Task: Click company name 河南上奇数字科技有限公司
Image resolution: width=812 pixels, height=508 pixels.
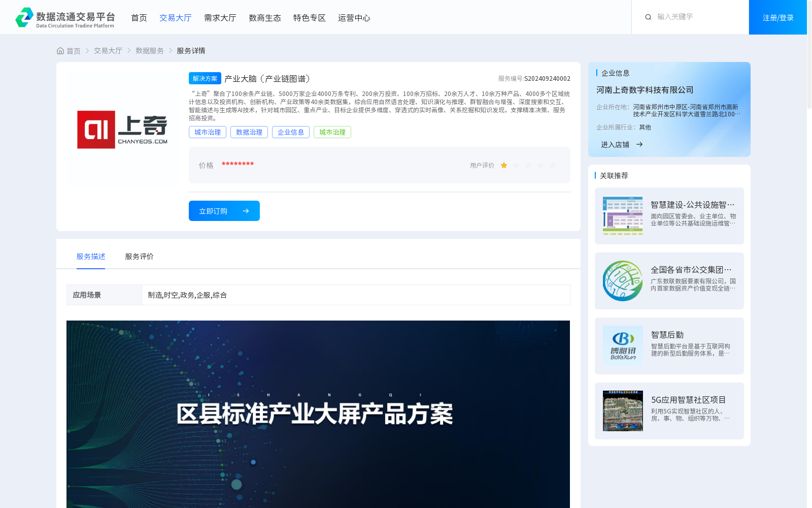Action: point(645,90)
